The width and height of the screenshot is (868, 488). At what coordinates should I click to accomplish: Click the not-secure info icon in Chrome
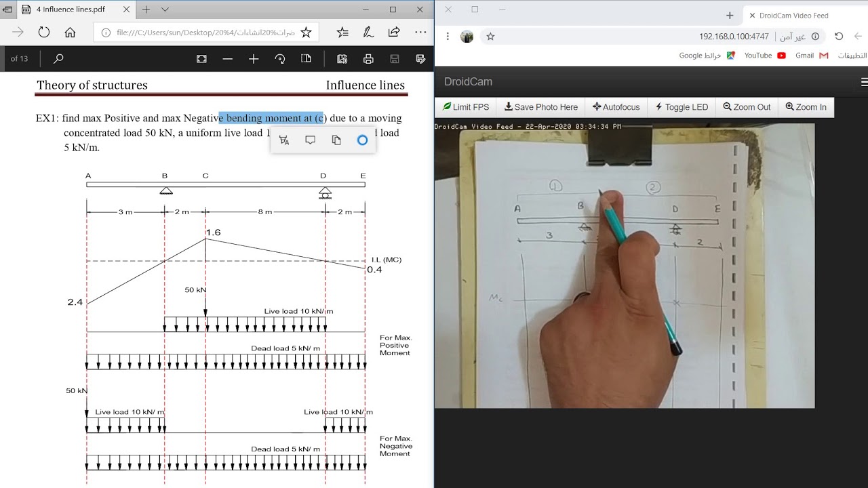(816, 37)
